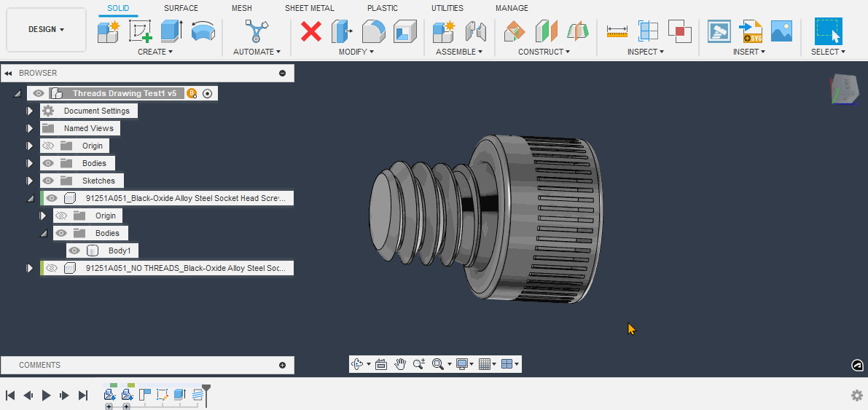Select the Press Pull tool
This screenshot has width=868, height=410.
pos(342,31)
